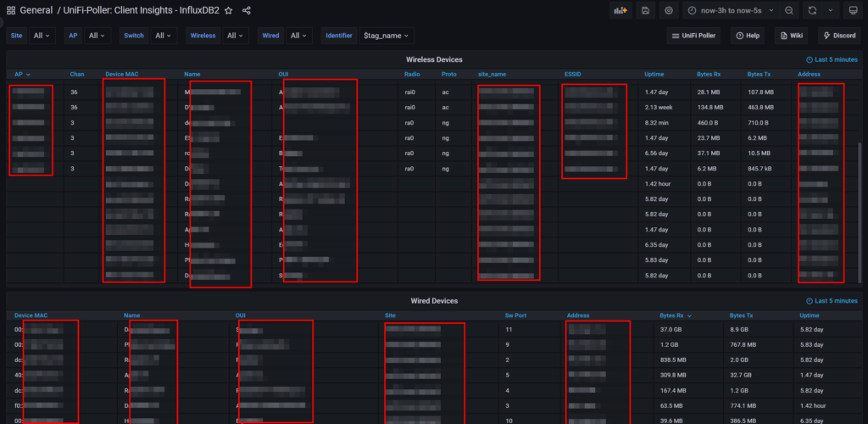Click the 774.1 MB value
This screenshot has height=424, width=868.
coord(743,405)
